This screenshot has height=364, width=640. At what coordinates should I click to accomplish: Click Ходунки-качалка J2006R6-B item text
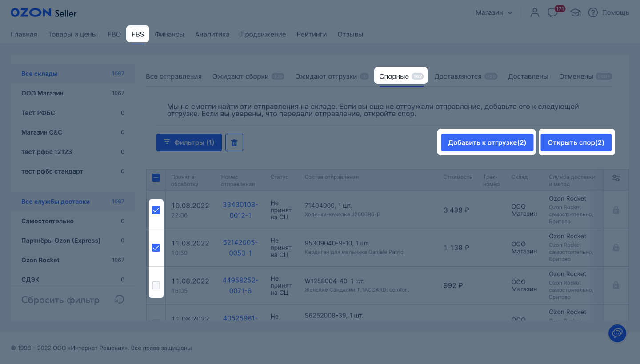tap(342, 214)
